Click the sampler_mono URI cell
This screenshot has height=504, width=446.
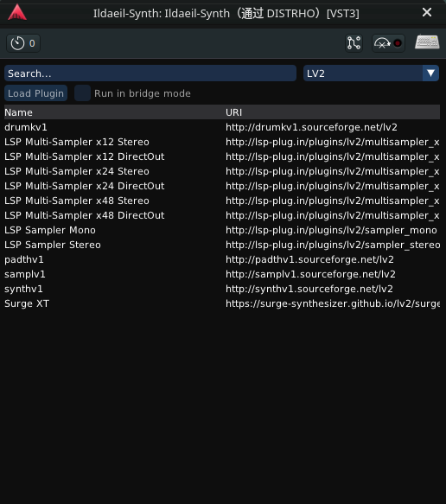331,230
